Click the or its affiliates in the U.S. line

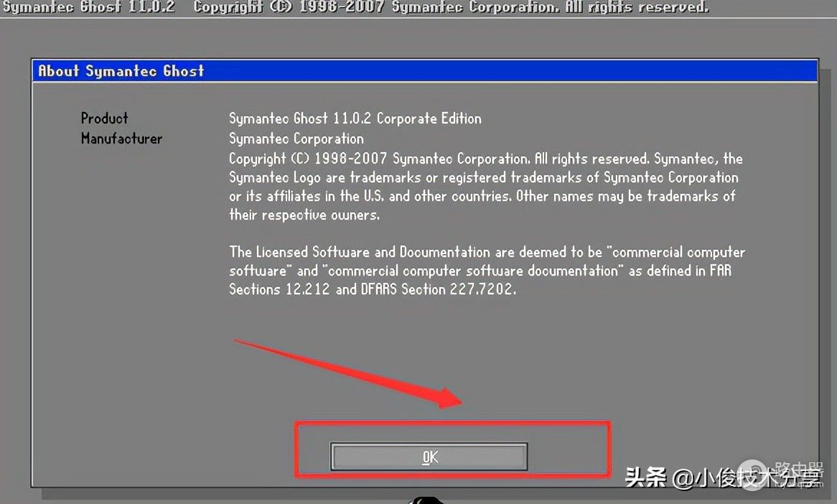point(482,196)
